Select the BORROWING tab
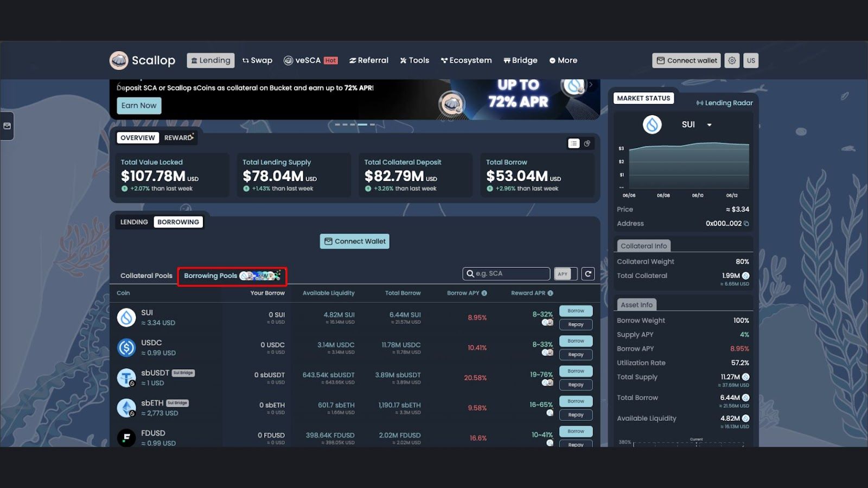 click(x=178, y=222)
